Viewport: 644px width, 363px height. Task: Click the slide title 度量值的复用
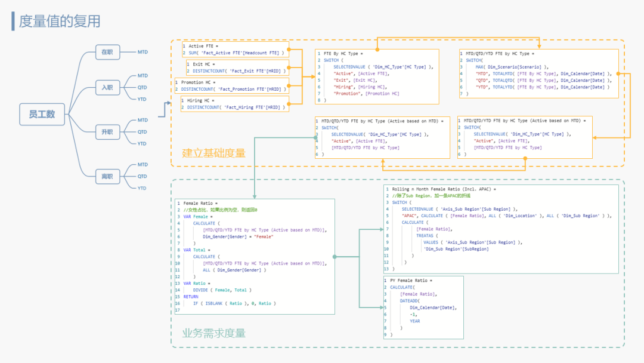pyautogui.click(x=59, y=21)
